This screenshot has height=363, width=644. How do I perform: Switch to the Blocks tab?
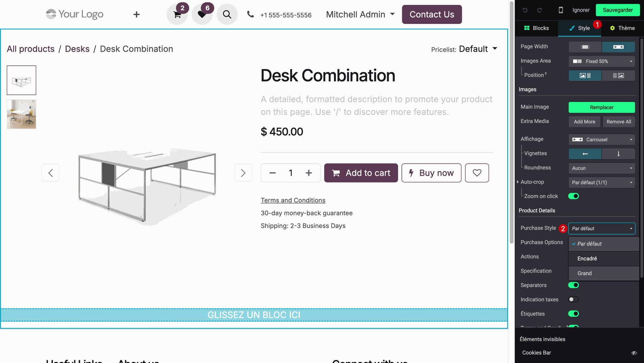(537, 28)
